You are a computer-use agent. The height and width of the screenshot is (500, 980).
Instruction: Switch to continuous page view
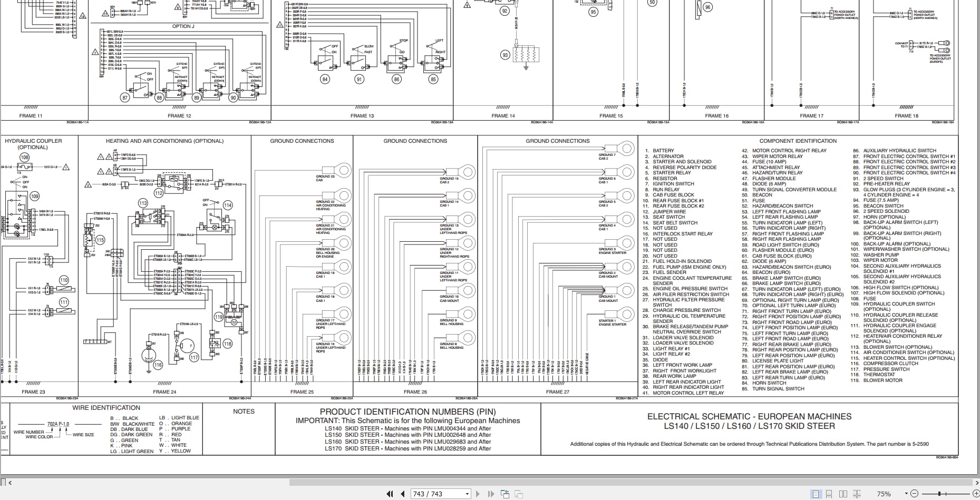[x=829, y=494]
